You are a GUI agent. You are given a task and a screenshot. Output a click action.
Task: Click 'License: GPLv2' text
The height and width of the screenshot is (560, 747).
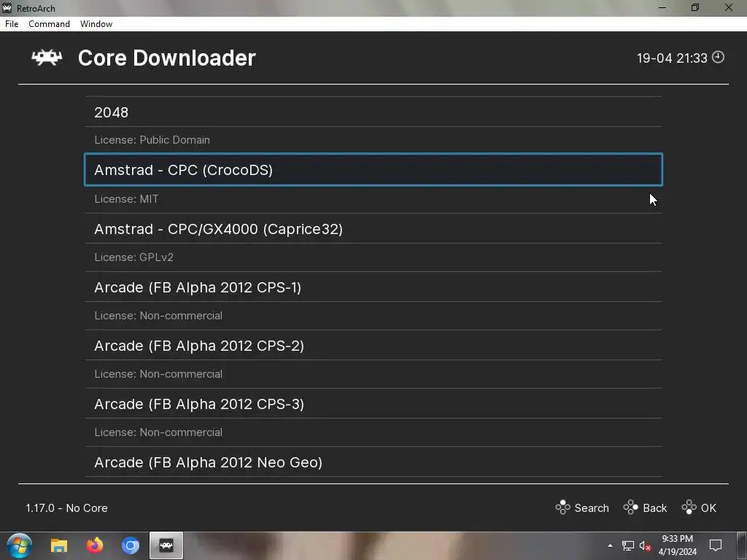coord(134,257)
